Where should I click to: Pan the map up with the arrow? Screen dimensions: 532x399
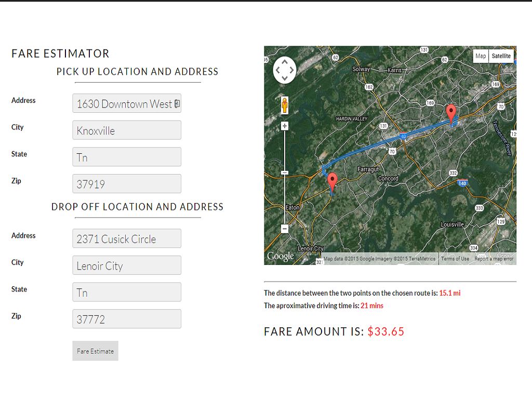[285, 62]
